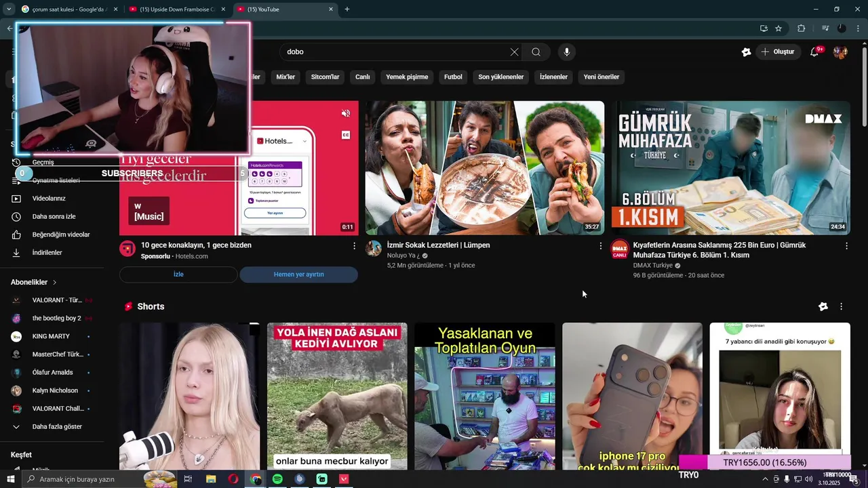
Task: Show hidden system tray icons
Action: tap(765, 479)
